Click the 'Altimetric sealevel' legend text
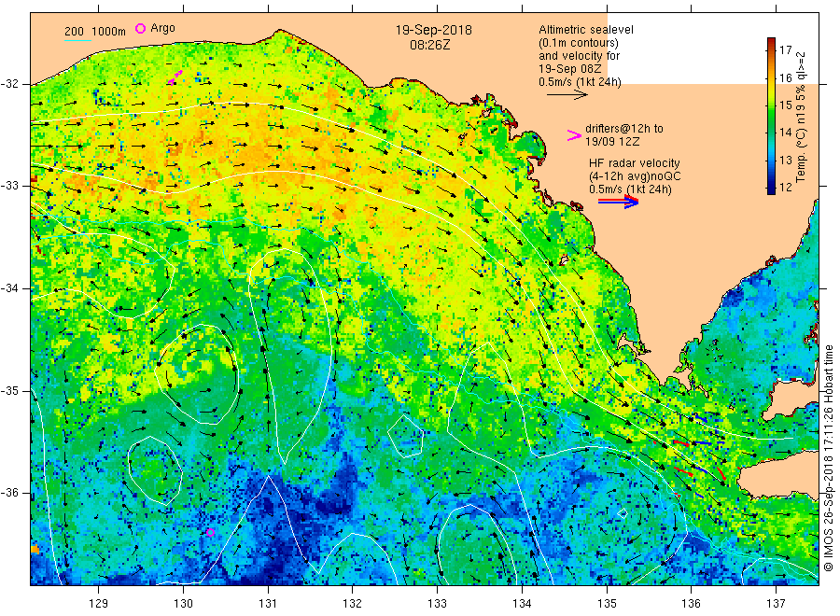Viewport: 840px width, 616px height. tap(585, 30)
